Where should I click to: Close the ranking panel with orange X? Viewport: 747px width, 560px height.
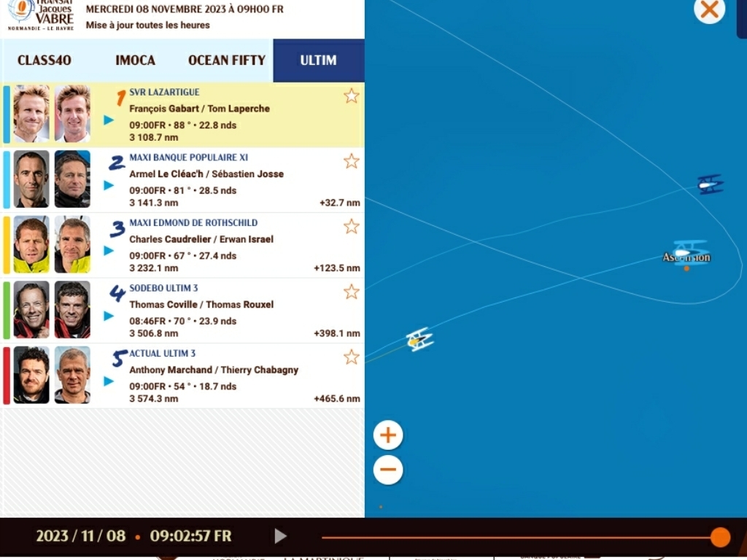tap(709, 9)
